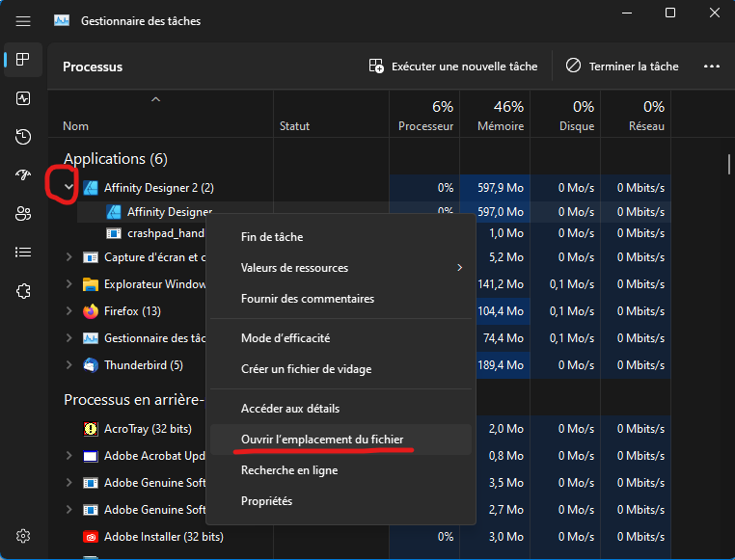Image resolution: width=735 pixels, height=560 pixels.
Task: Open the Users sidebar icon
Action: pos(23,214)
